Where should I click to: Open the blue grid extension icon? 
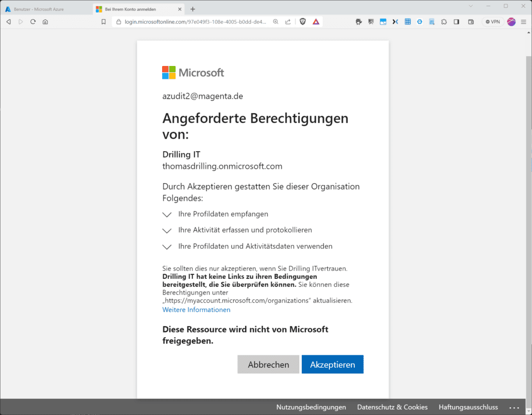click(407, 22)
